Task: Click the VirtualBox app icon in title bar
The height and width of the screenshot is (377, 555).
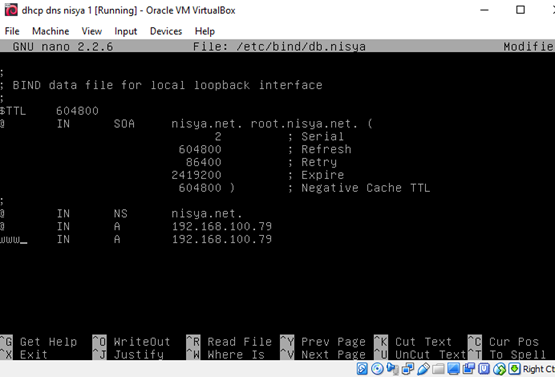Action: tap(11, 10)
